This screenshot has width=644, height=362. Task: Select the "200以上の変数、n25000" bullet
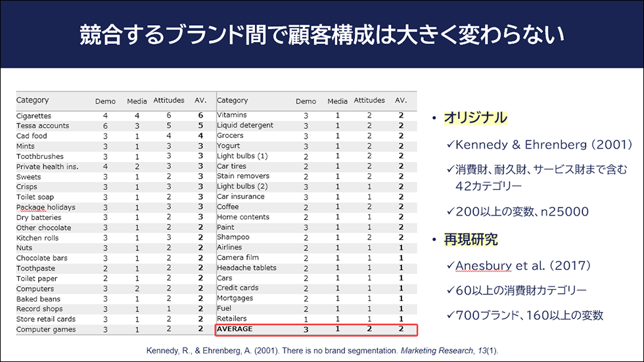click(x=522, y=212)
